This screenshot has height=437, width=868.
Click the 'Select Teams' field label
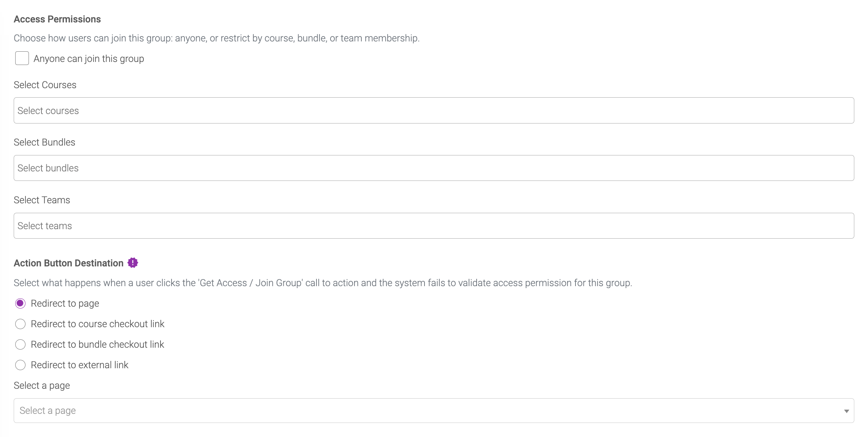pyautogui.click(x=42, y=200)
